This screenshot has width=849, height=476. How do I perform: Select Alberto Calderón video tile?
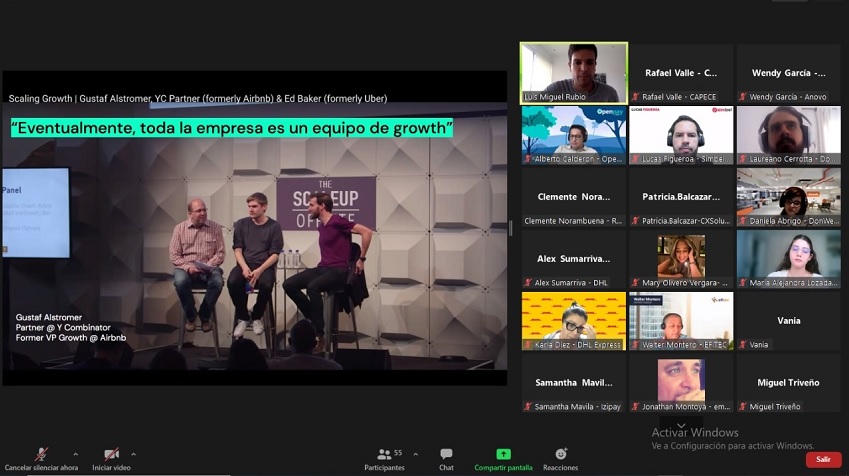(574, 135)
